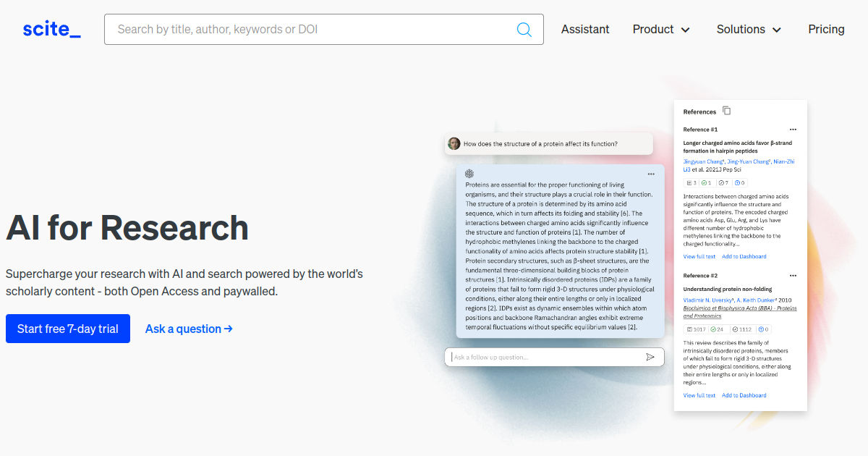
Task: Copy references with the clipboard icon
Action: click(727, 111)
